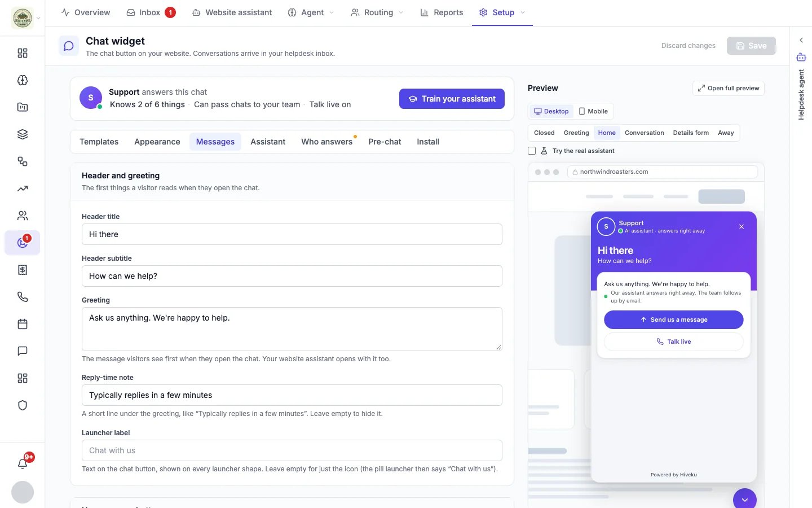This screenshot has width=812, height=508.
Task: Expand the workspace switcher chevron
Action: 38,18
